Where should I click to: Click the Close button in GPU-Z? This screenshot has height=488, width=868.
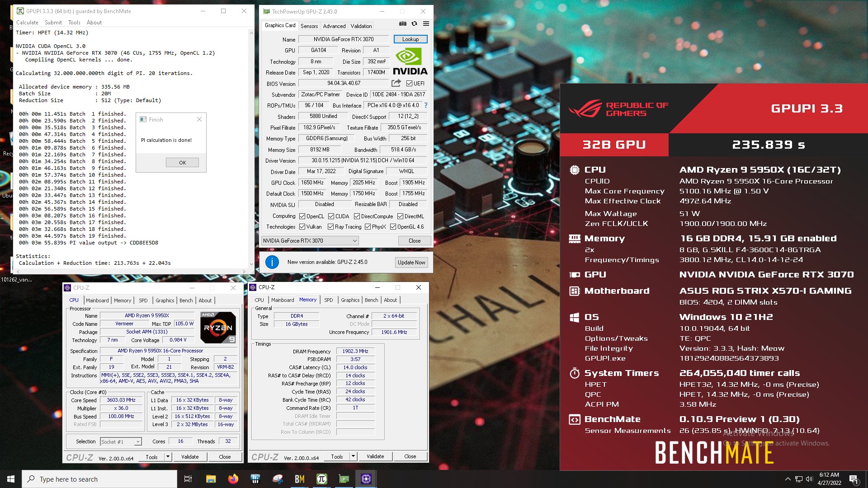coord(415,241)
